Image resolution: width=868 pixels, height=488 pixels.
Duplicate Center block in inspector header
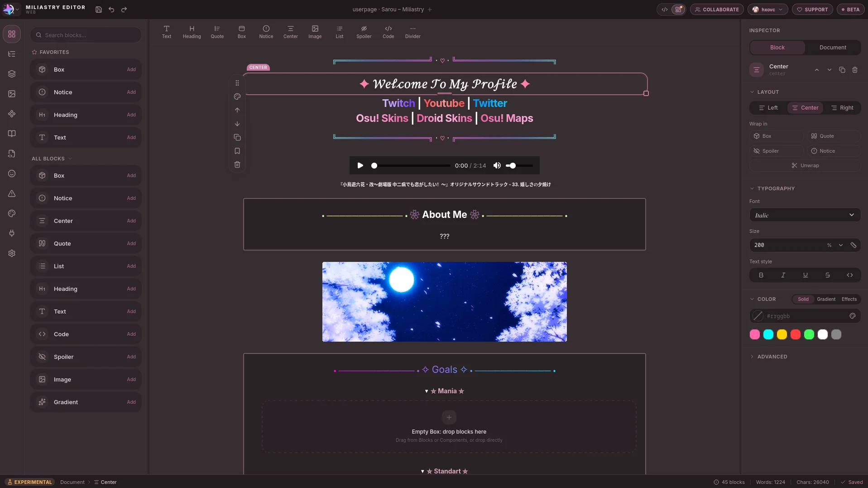tap(842, 70)
